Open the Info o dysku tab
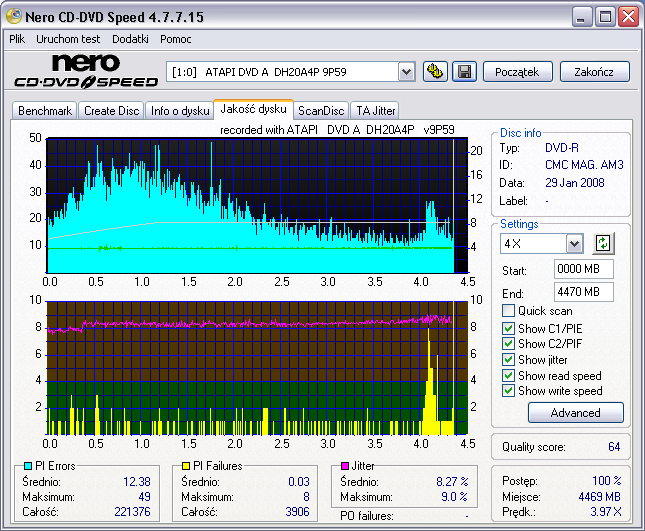Screen dimensions: 645x531 (x=180, y=111)
